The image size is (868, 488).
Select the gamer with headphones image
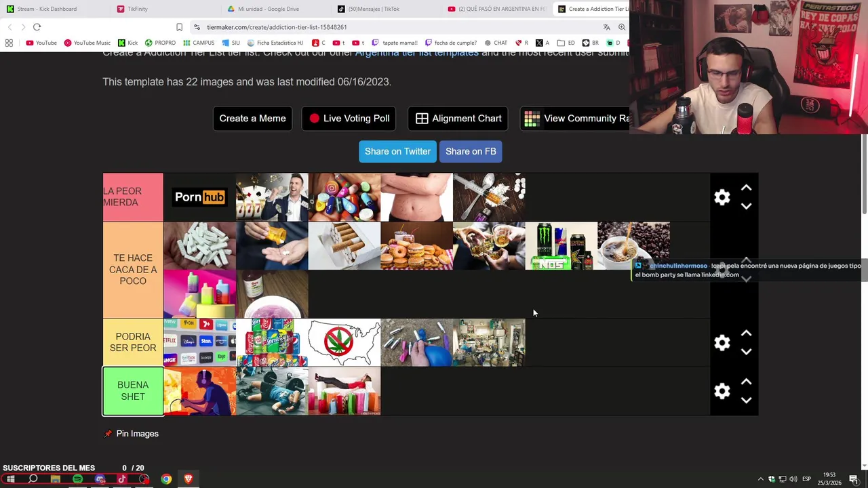199,391
